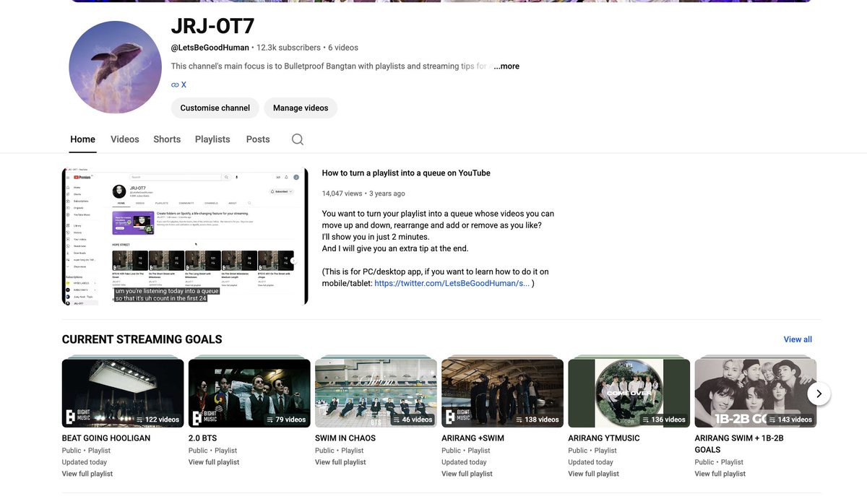Advance playlist carousel with right arrow
The width and height of the screenshot is (867, 504).
click(x=819, y=394)
